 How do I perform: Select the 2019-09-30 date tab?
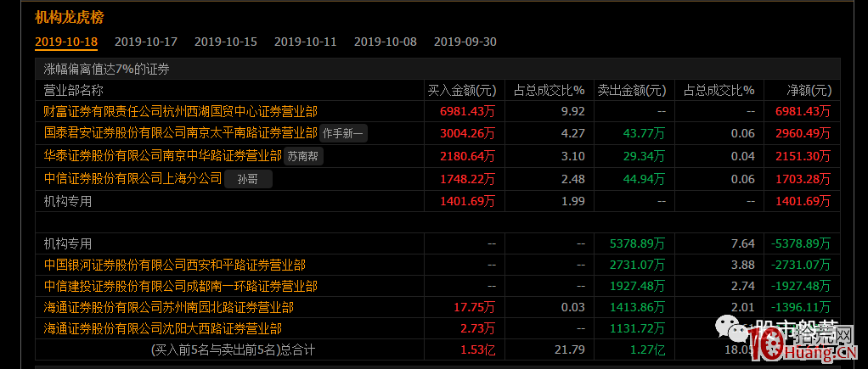click(465, 42)
